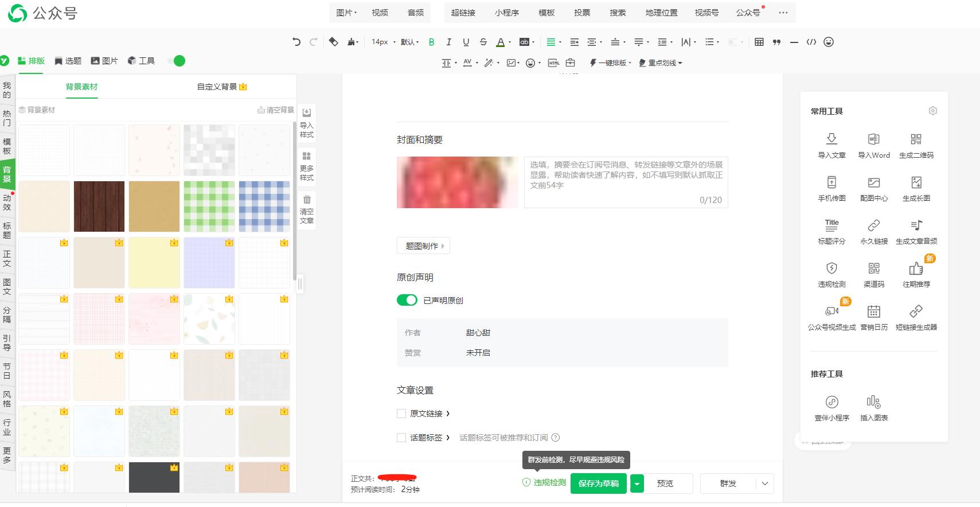Run 违规检测 check in bottom bar
The height and width of the screenshot is (507, 980).
[544, 483]
